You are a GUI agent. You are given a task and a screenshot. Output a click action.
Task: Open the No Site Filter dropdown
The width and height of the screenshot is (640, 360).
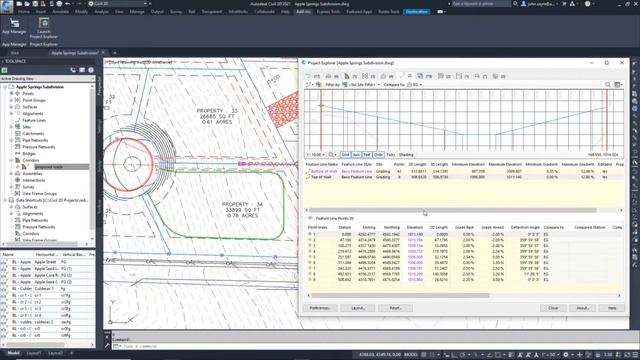click(x=364, y=84)
